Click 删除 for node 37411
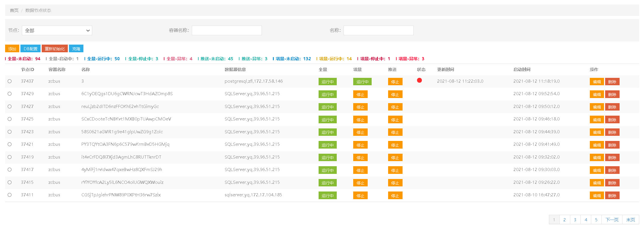This screenshot has width=644, height=229. [x=612, y=195]
